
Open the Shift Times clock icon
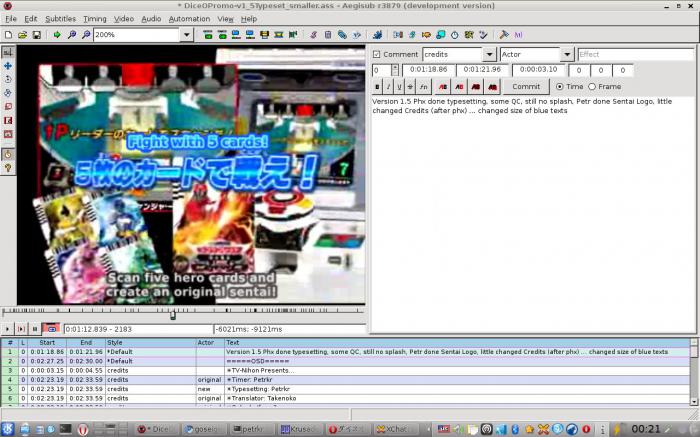(454, 34)
